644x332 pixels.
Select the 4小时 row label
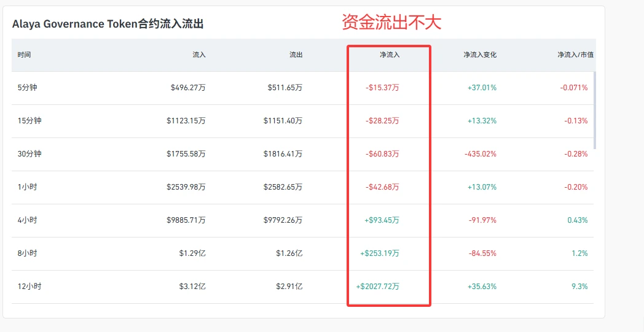point(27,220)
